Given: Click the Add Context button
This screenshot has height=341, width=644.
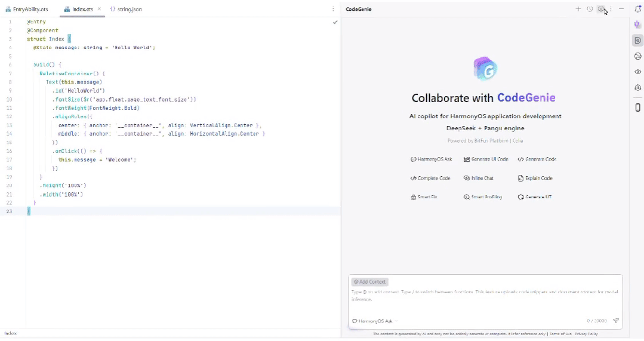Looking at the screenshot, I should click(x=369, y=282).
